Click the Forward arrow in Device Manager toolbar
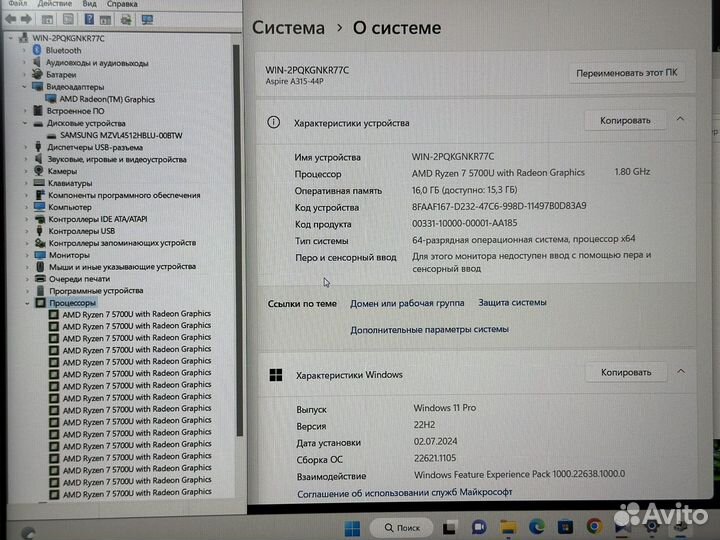720x540 pixels. [x=27, y=19]
